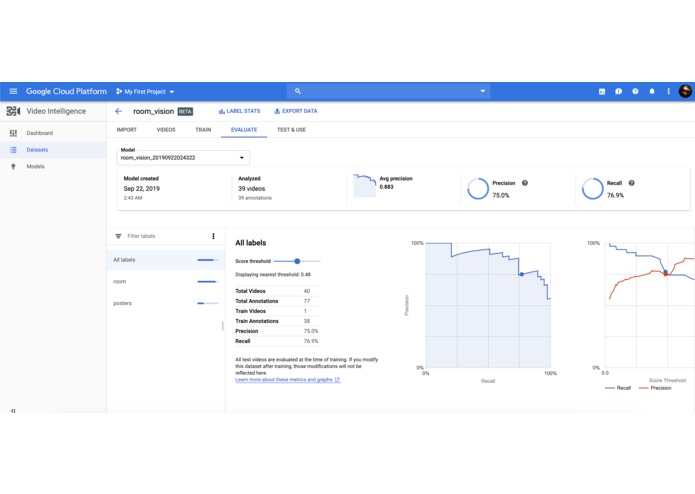Click into the top search field
Screen dimensions: 695x494
click(388, 91)
